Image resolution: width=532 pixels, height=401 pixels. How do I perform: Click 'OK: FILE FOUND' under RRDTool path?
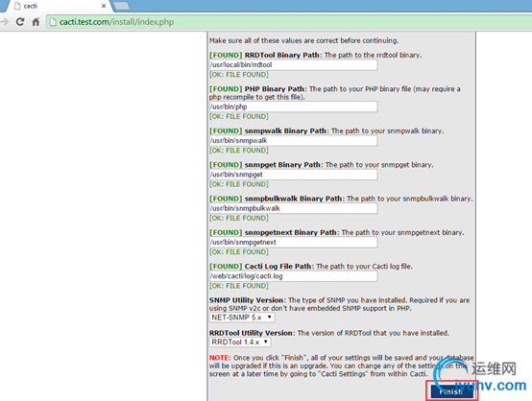(239, 75)
